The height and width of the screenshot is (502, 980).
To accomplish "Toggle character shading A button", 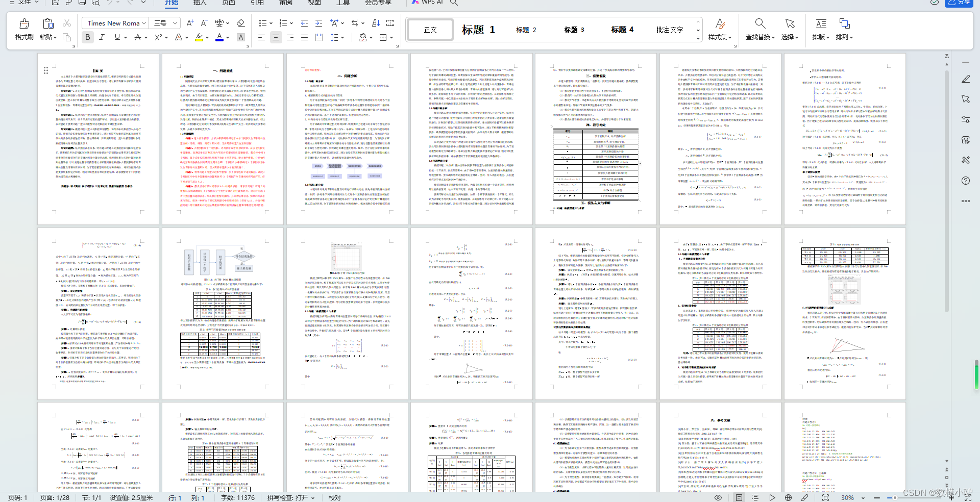I will pyautogui.click(x=241, y=37).
